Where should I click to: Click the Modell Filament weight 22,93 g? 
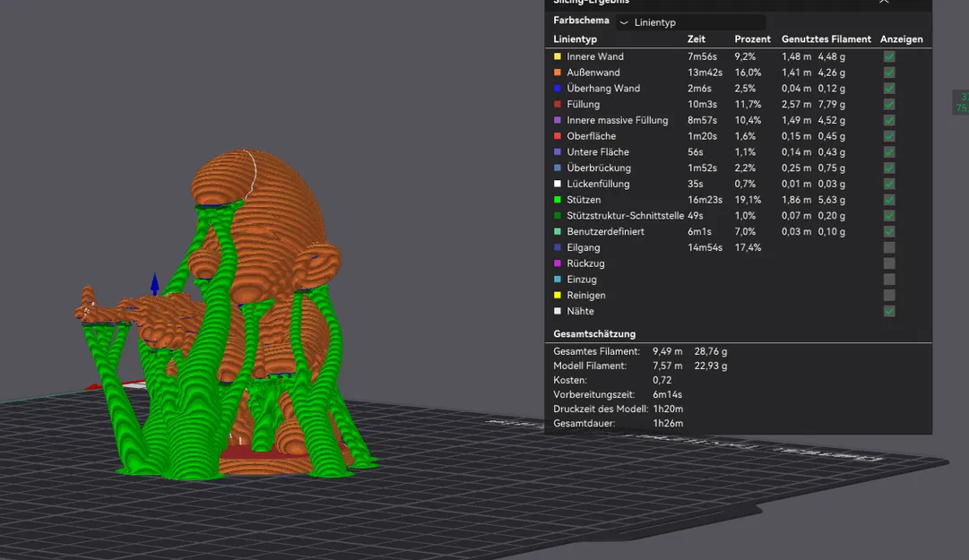pos(710,366)
